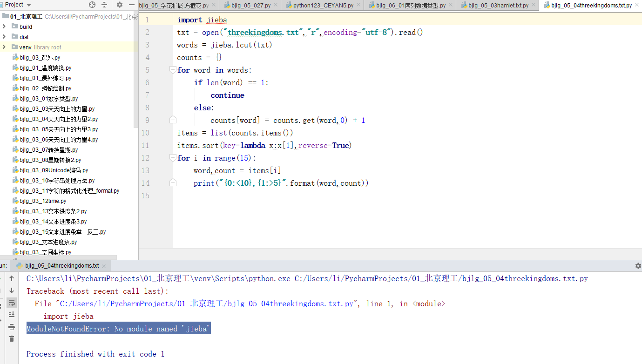Click the Collapse All icon in Project panel

(104, 5)
